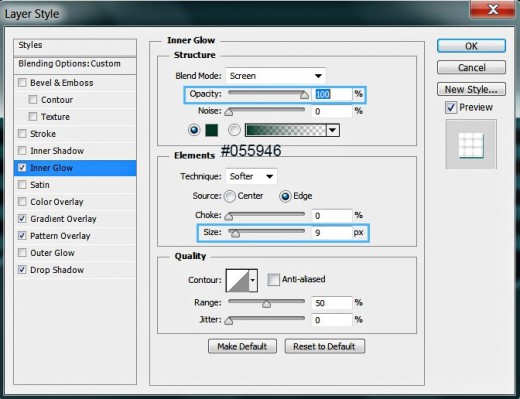520x399 pixels.
Task: Enable the Contour sub-effect checkbox
Action: 33,100
